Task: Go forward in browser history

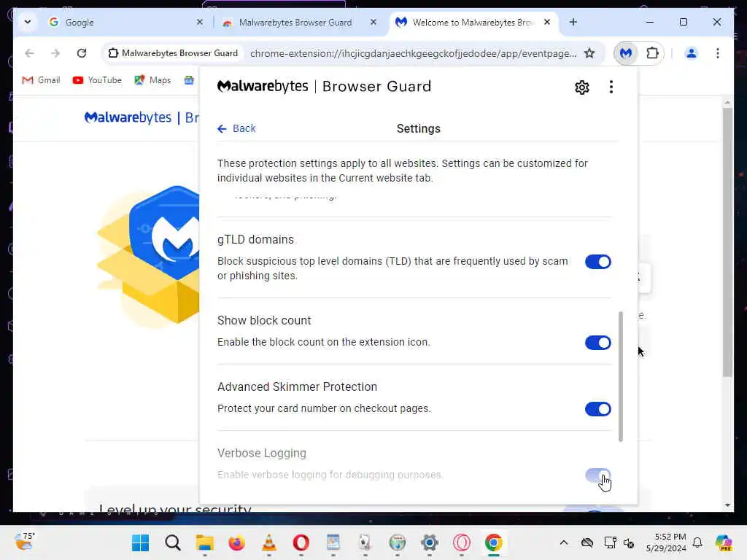Action: (55, 53)
